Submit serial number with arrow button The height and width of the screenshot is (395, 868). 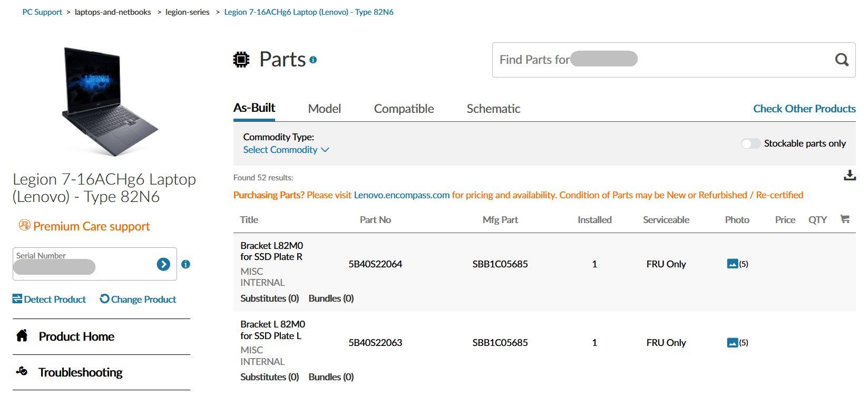point(163,264)
